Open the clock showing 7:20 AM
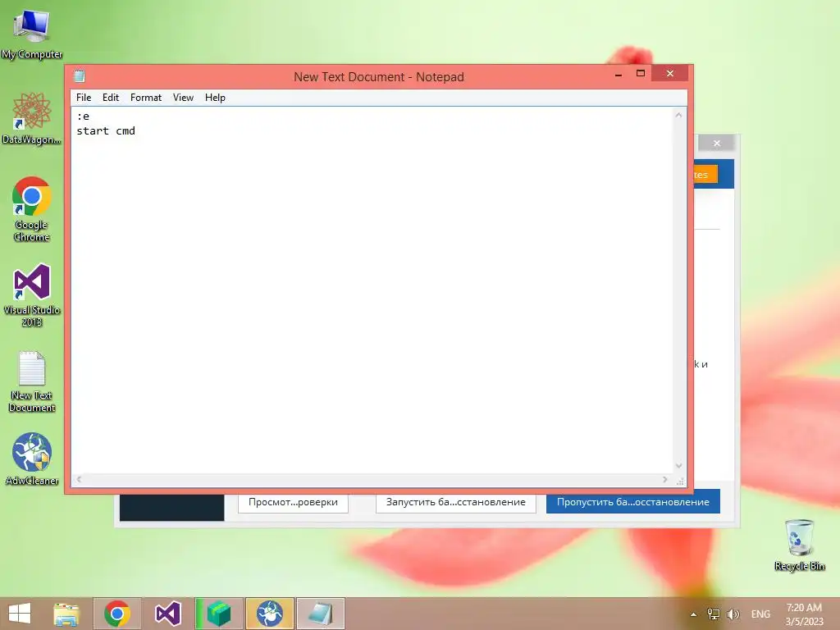Viewport: 840px width, 630px height. (804, 614)
